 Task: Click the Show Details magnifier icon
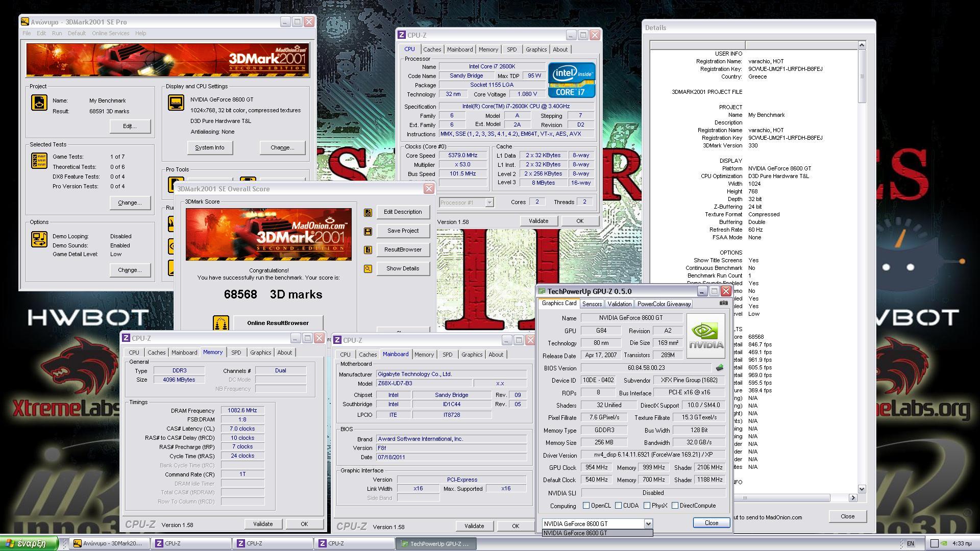click(368, 269)
